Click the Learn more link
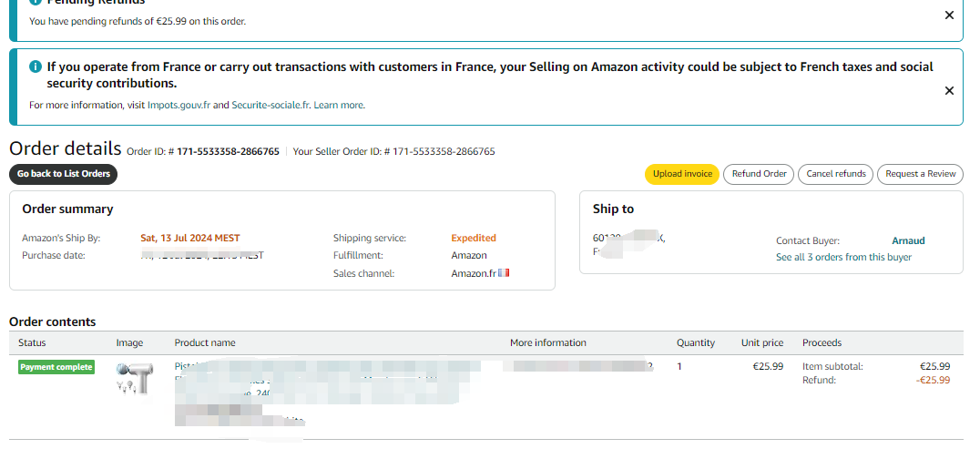 pyautogui.click(x=339, y=106)
